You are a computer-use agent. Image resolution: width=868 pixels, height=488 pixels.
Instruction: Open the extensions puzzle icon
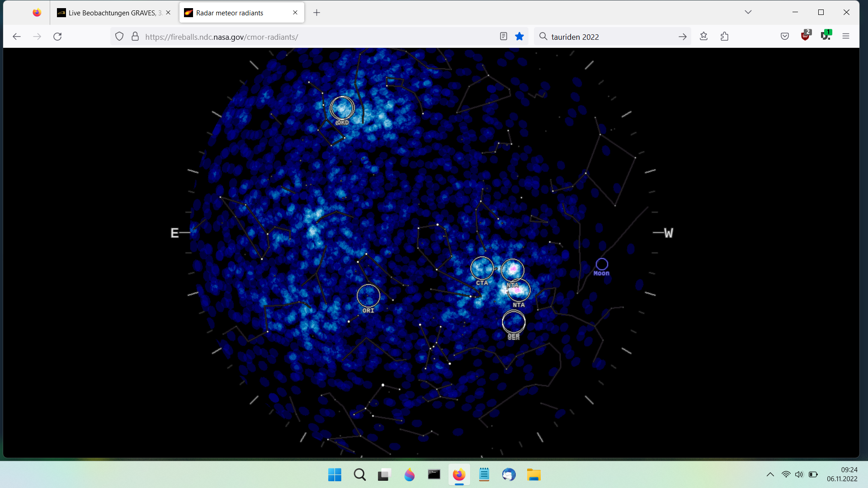725,37
